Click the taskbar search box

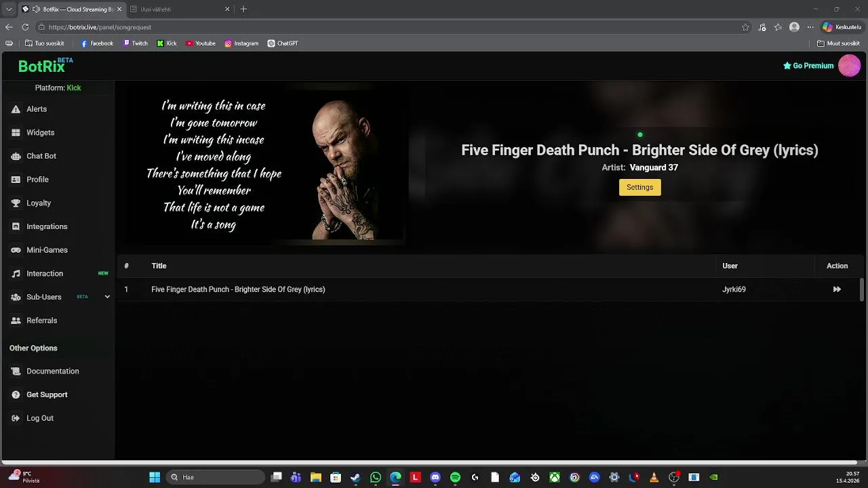click(x=216, y=477)
